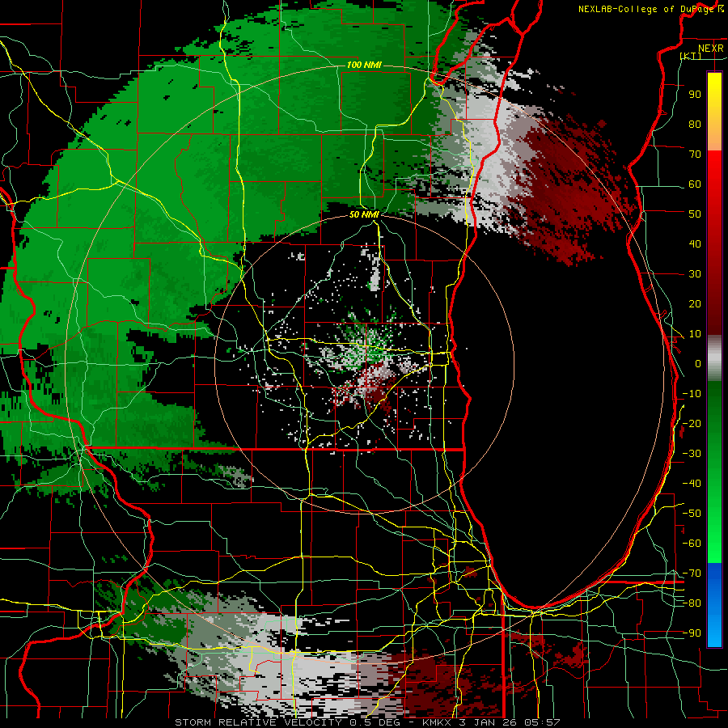Click the NEXR label above the color scale
728x728 pixels.
[710, 49]
